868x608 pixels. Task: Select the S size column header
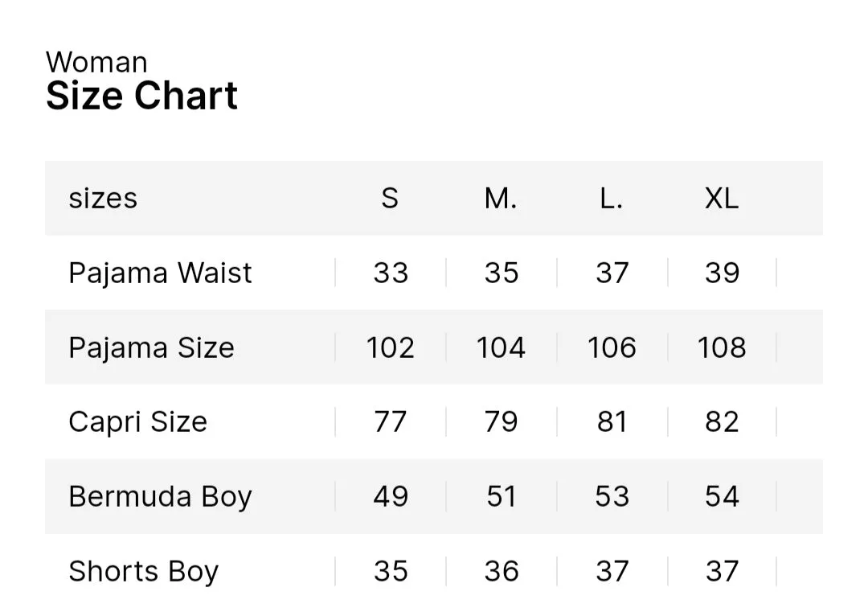(x=390, y=198)
